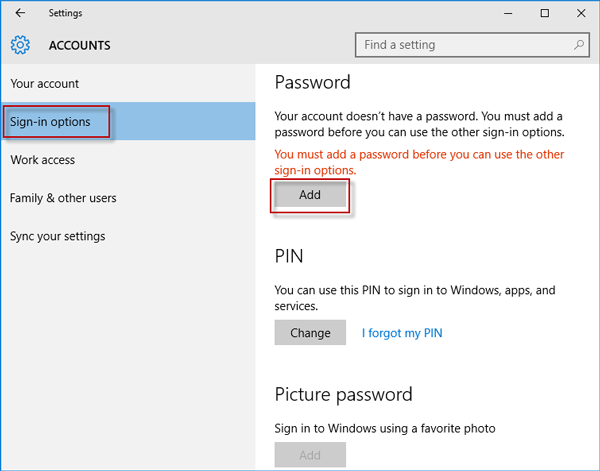Add a password with Add button
600x471 pixels.
[x=310, y=195]
